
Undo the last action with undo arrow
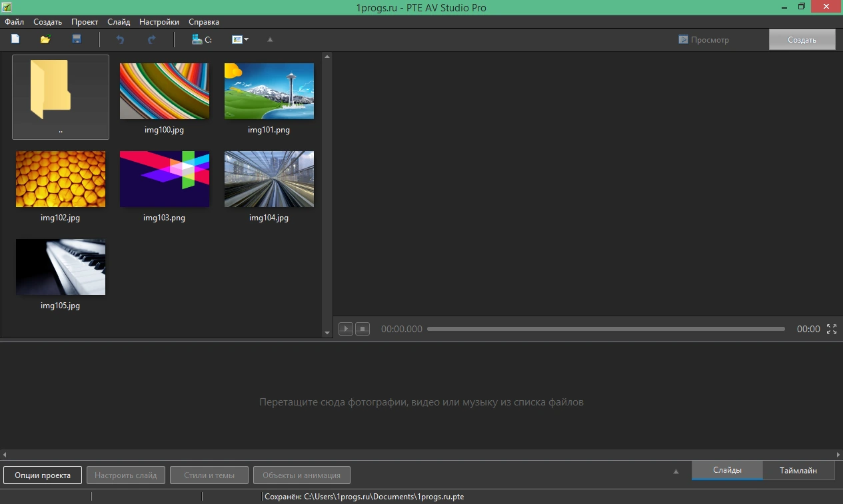(x=120, y=39)
